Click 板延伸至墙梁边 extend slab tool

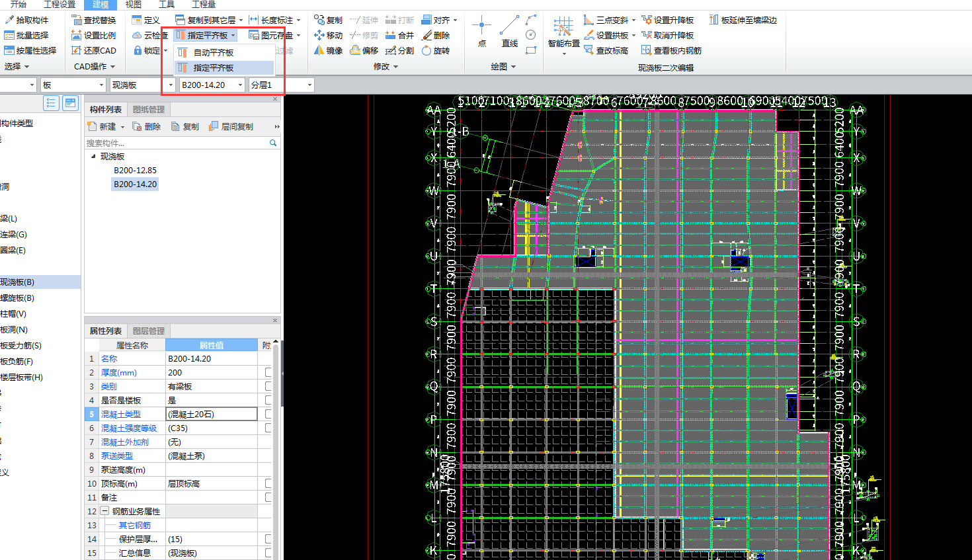743,20
